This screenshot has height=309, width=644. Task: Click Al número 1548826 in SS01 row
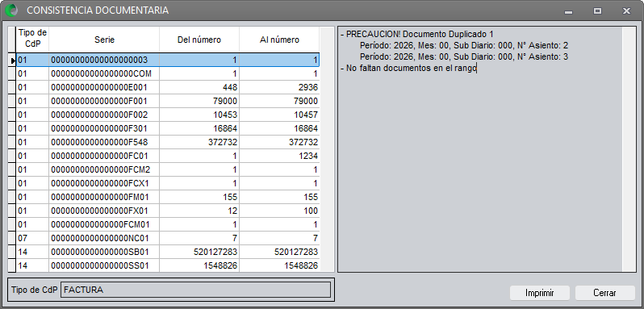(x=279, y=266)
